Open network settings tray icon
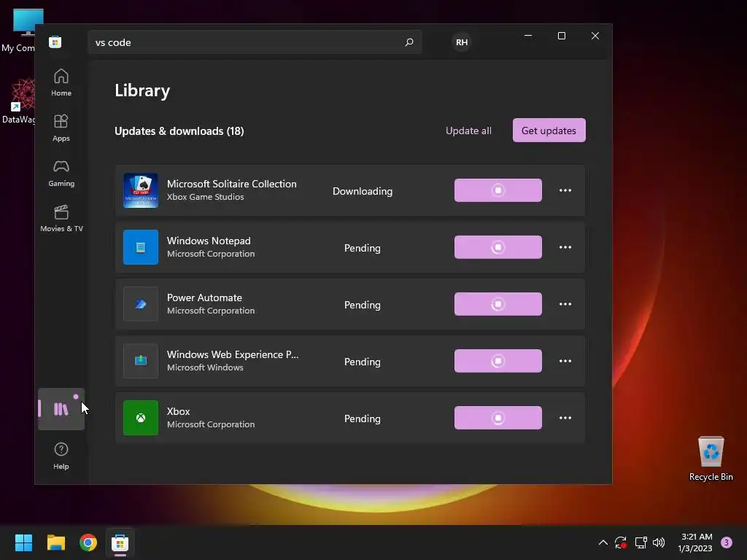 (x=640, y=542)
